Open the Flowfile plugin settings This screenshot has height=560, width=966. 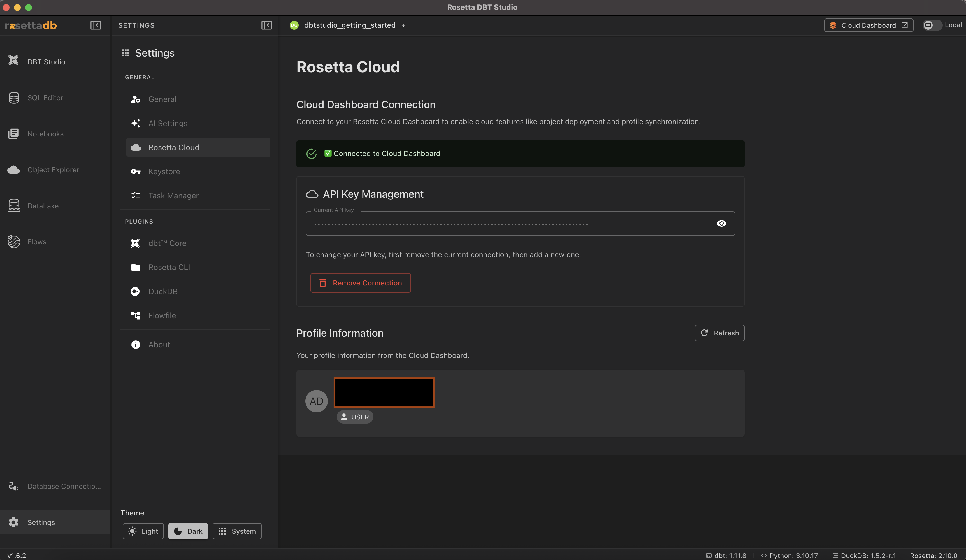tap(198, 315)
